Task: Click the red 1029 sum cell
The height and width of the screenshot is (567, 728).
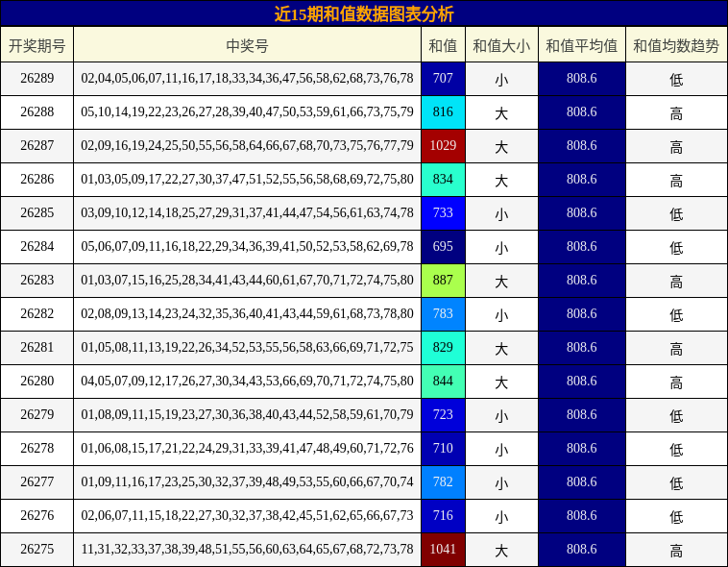Action: click(x=443, y=146)
